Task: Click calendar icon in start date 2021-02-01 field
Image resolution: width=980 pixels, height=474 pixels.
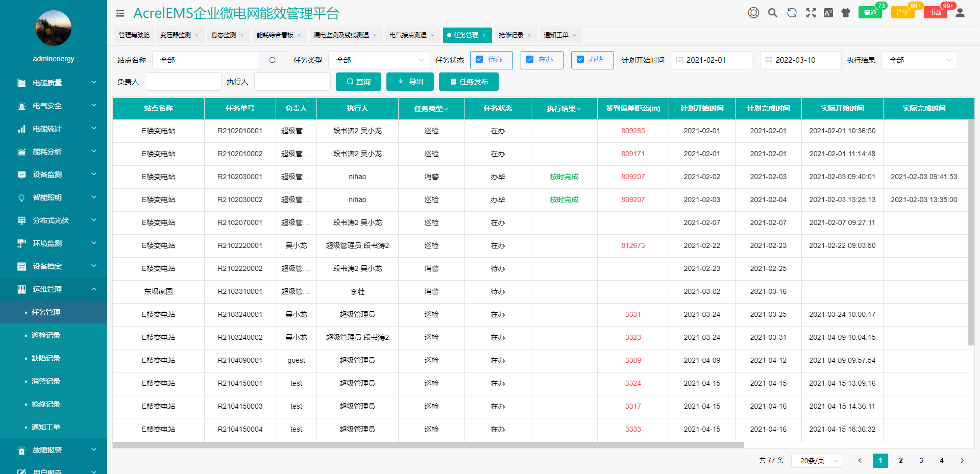Action: point(679,60)
